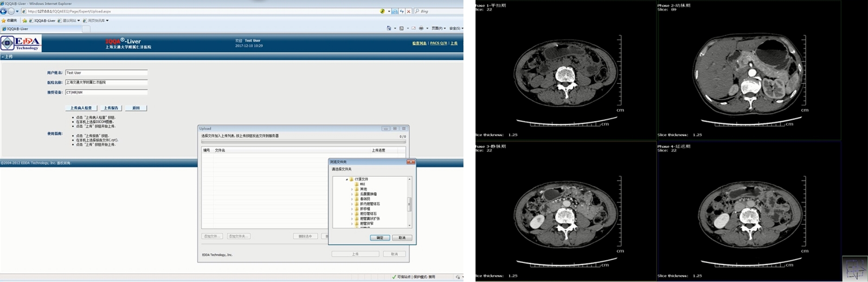
Task: Click the IE refresh icon in address bar
Action: click(402, 11)
